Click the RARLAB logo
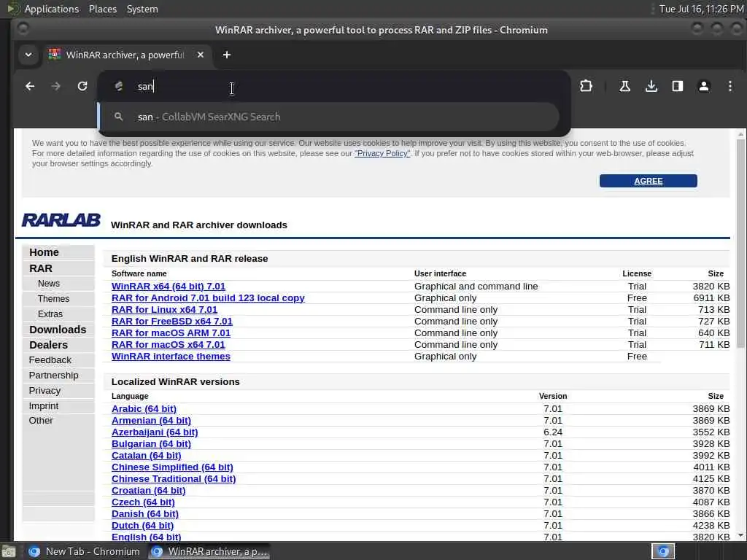This screenshot has width=747, height=560. click(61, 220)
